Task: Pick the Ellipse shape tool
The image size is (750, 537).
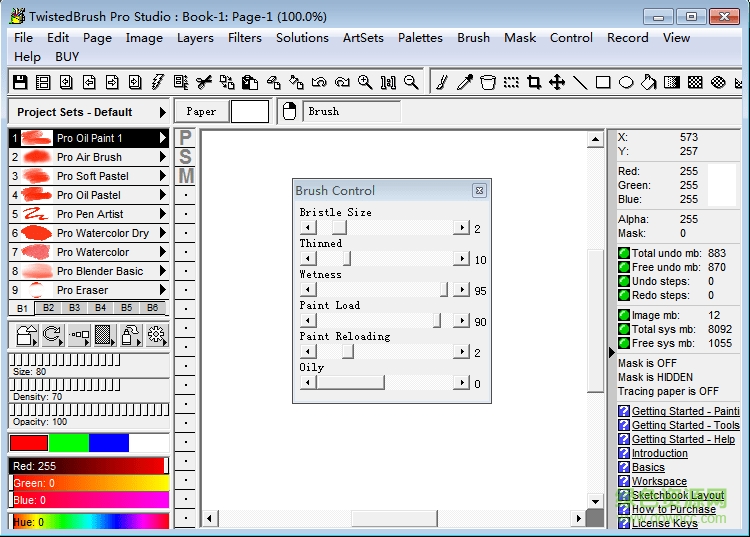Action: (x=626, y=82)
